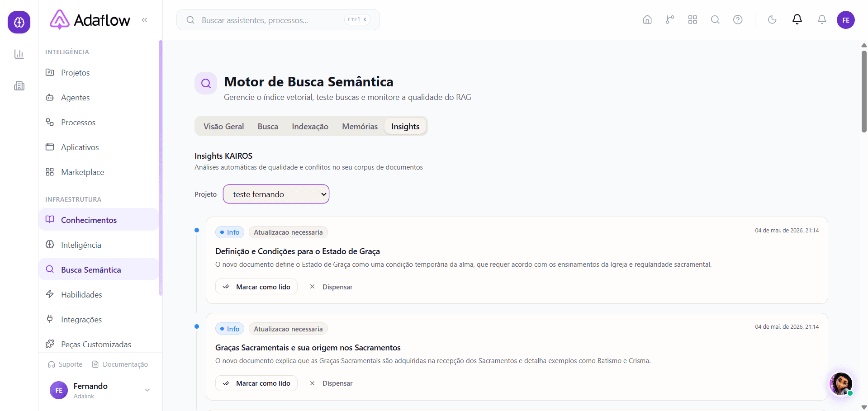This screenshot has width=868, height=411.
Task: Click Info badge on Estado de Graça card
Action: 230,232
